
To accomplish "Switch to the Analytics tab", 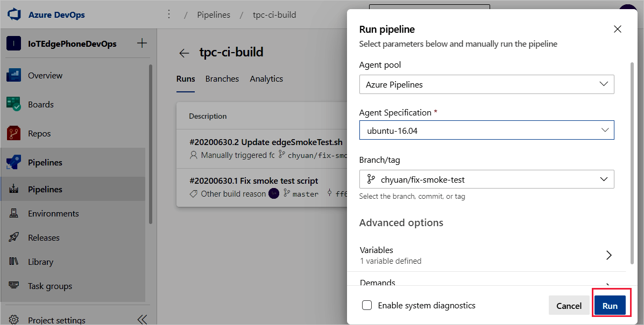I will click(x=266, y=78).
